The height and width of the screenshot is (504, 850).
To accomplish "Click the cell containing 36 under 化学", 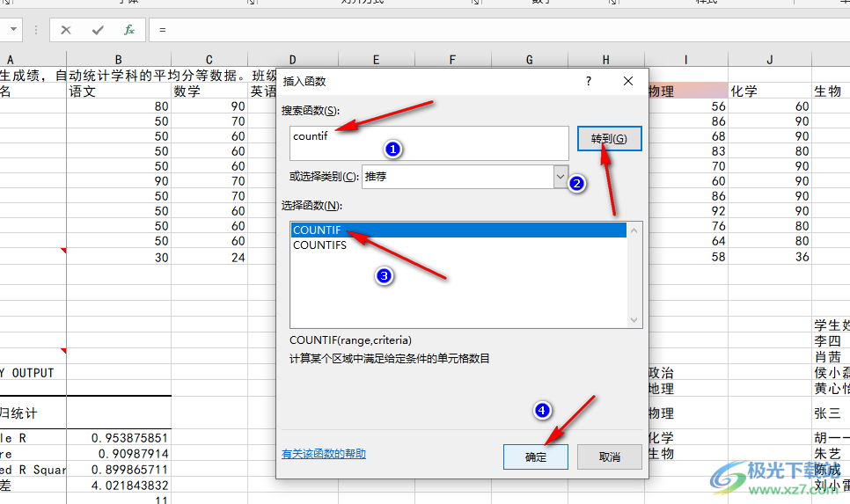I will click(x=770, y=257).
